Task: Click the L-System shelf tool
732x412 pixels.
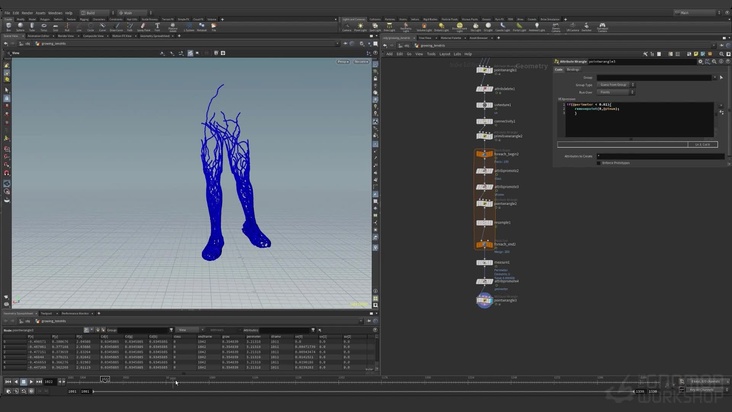Action: tap(189, 27)
